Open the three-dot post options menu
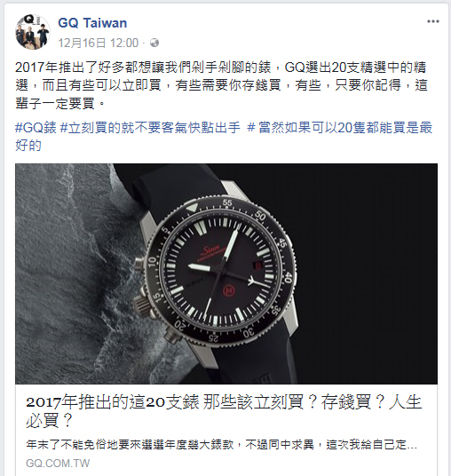The width and height of the screenshot is (451, 476). (432, 21)
